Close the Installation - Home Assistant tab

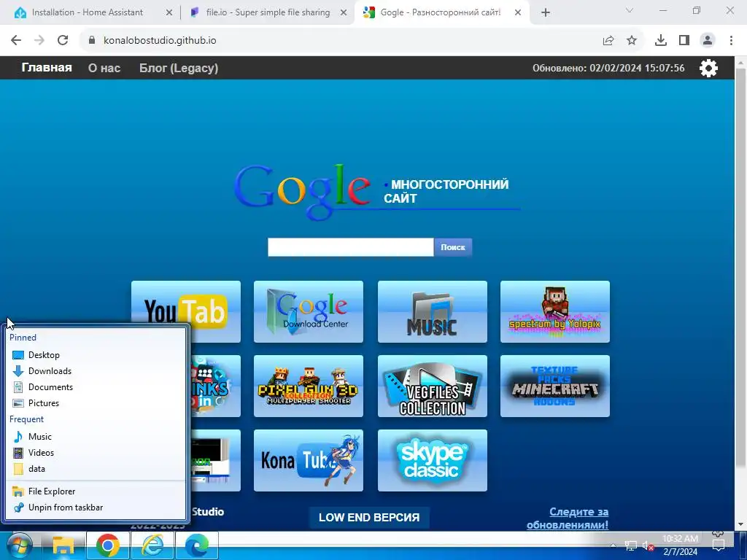(169, 13)
